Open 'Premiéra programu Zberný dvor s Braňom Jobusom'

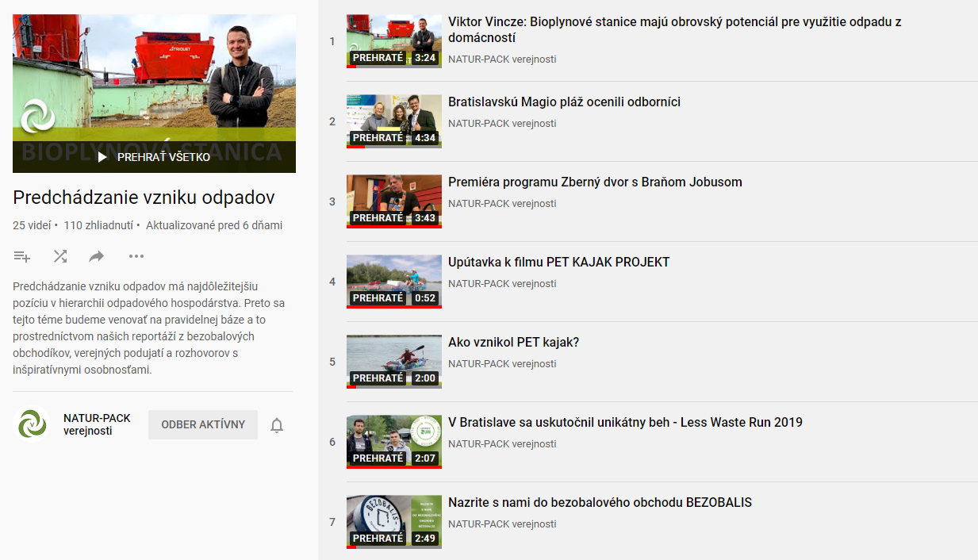click(595, 182)
